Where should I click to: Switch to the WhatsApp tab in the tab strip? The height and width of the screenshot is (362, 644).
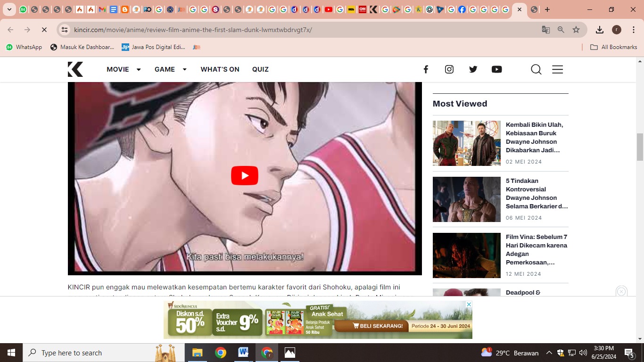point(23,9)
